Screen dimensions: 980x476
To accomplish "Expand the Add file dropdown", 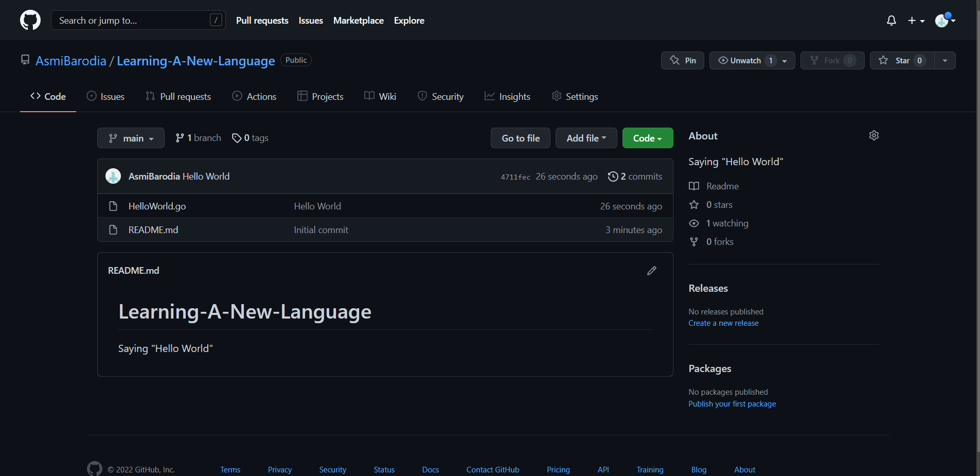I will [586, 138].
